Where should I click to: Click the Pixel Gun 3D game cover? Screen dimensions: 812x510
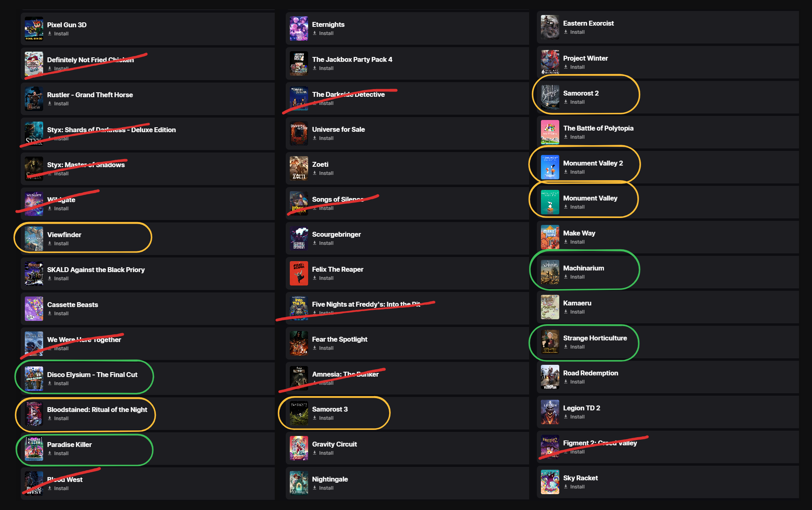tap(34, 29)
